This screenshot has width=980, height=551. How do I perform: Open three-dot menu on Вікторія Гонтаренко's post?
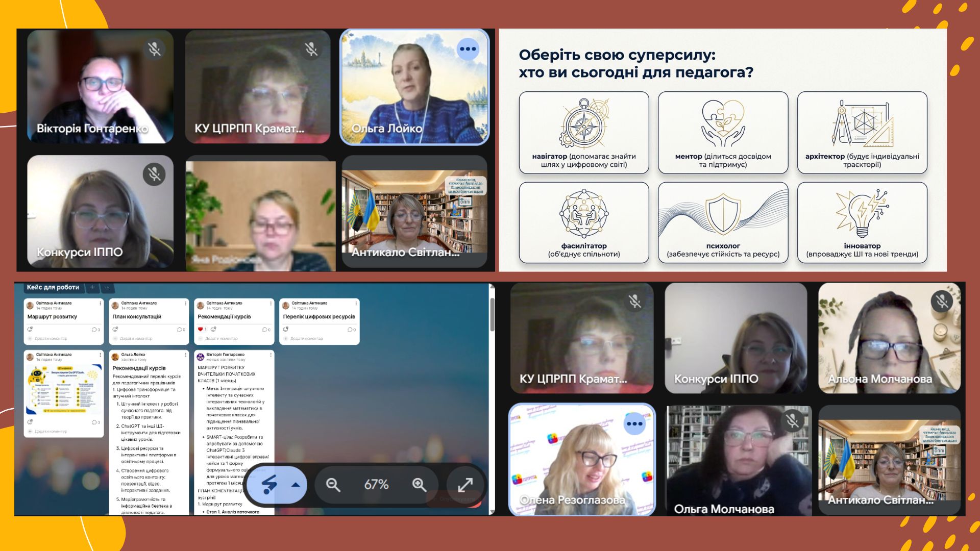(271, 355)
